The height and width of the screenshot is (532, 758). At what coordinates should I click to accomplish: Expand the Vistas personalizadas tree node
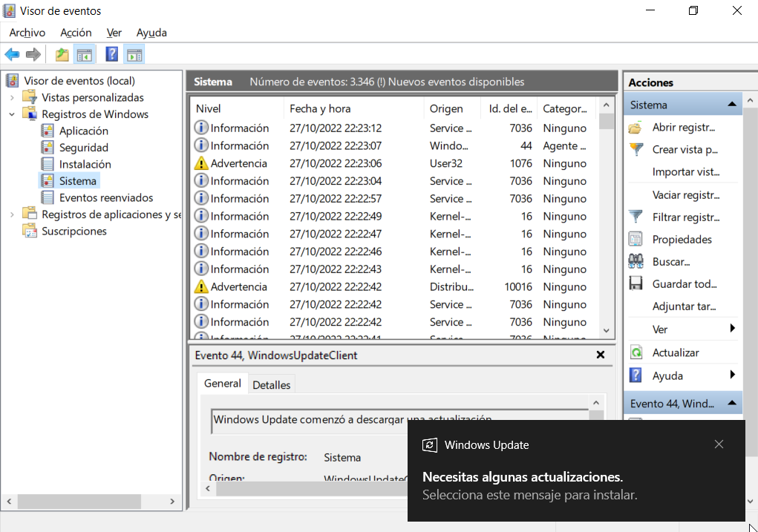tap(12, 97)
